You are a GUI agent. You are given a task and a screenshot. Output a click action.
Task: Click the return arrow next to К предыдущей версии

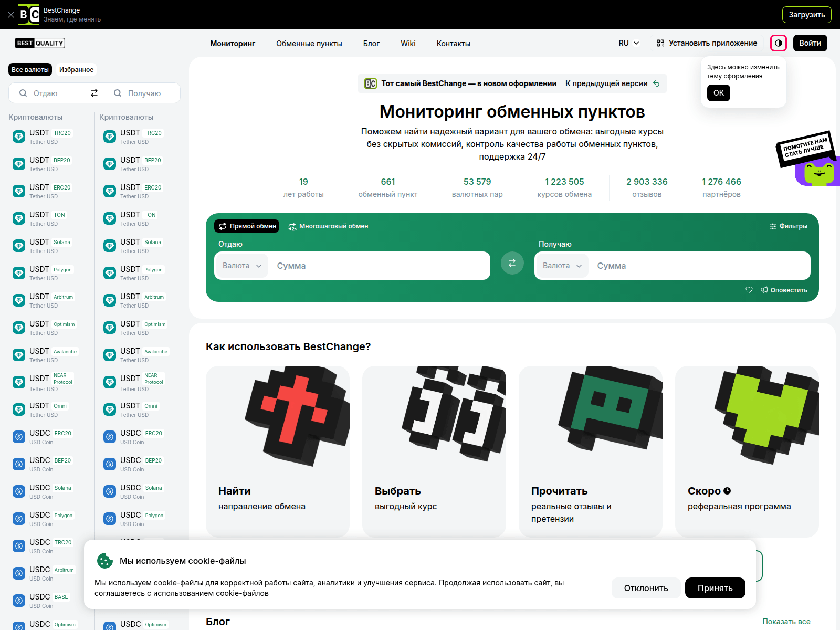656,83
